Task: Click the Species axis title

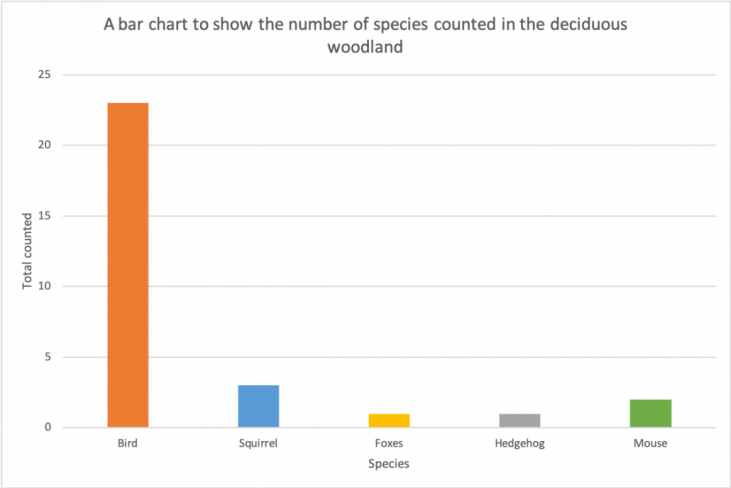Action: coord(389,464)
